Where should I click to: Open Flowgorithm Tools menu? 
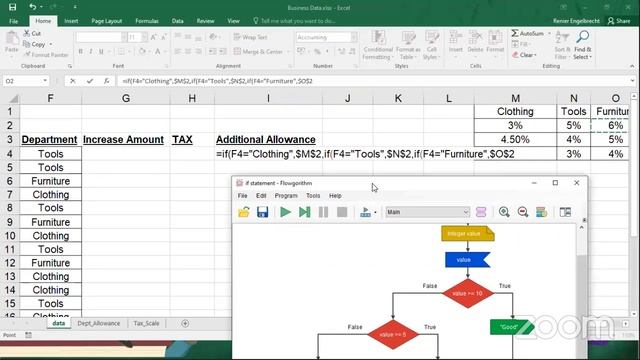[x=313, y=196]
